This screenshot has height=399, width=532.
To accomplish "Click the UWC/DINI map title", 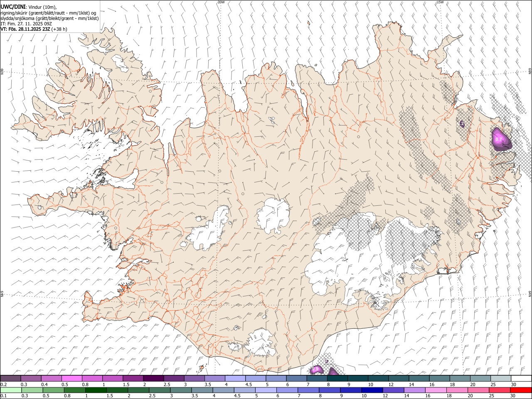I will 13,7.
